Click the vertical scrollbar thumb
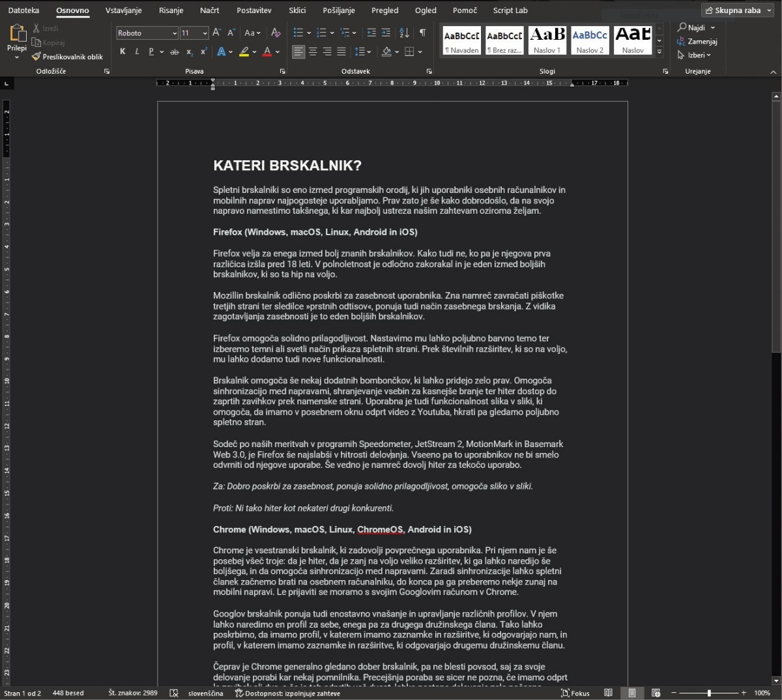This screenshot has width=782, height=700. (775, 227)
